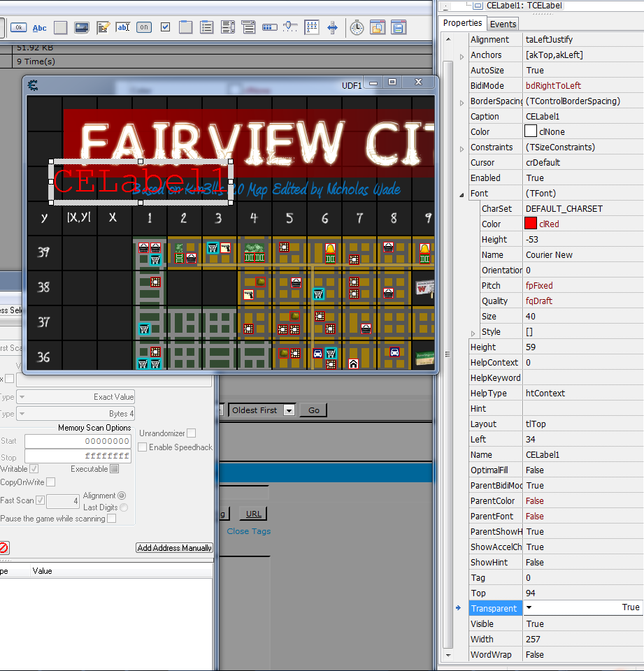Select the Edit box component icon

point(123,28)
